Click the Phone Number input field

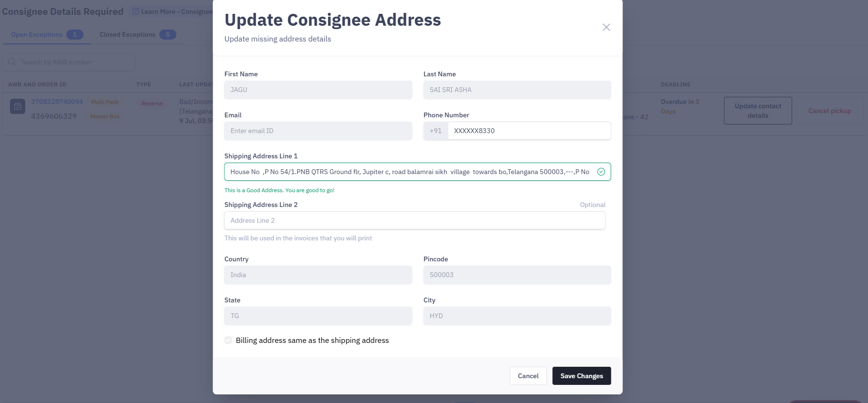529,131
